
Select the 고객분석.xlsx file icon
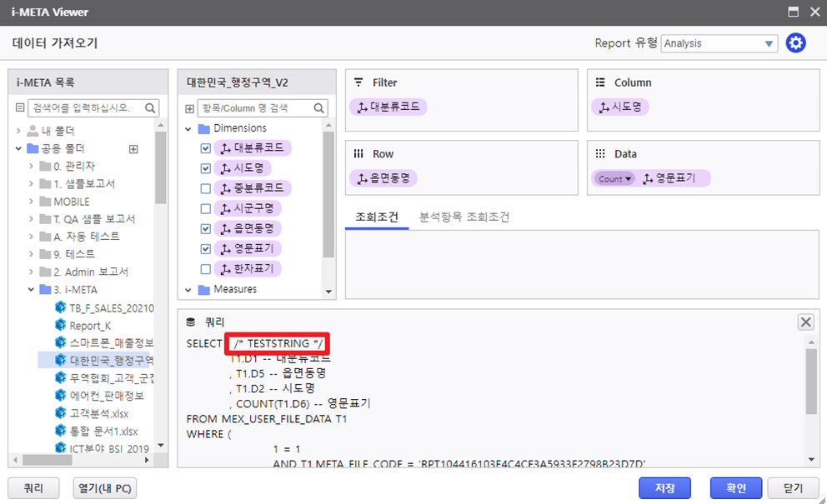[x=60, y=413]
